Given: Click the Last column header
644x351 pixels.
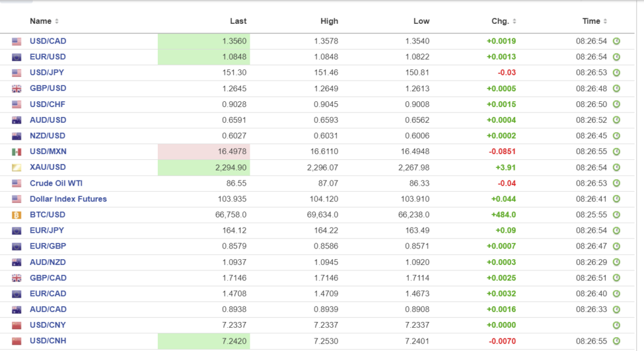Looking at the screenshot, I should 238,21.
